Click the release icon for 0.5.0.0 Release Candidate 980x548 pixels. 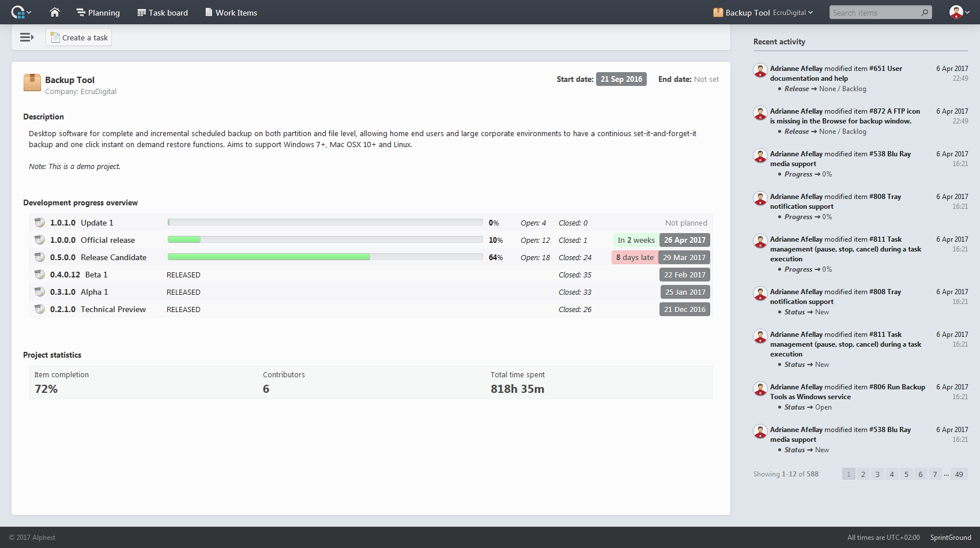point(40,257)
